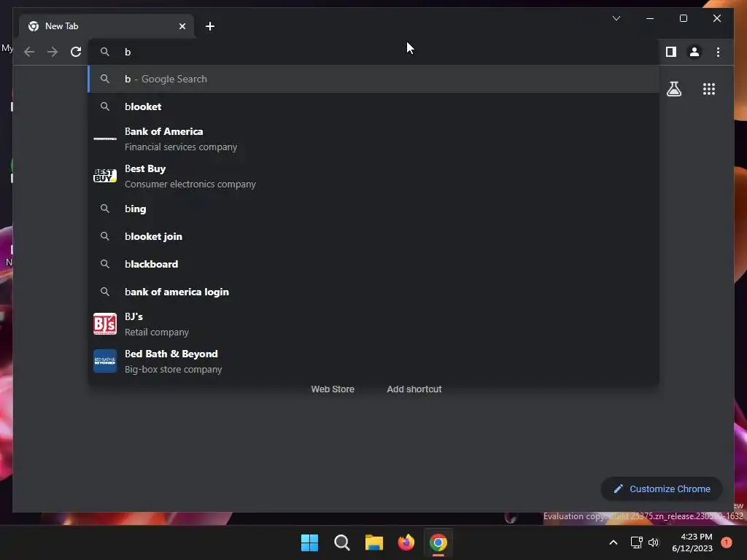Click the BJ's logo icon
Image resolution: width=747 pixels, height=560 pixels.
(105, 324)
